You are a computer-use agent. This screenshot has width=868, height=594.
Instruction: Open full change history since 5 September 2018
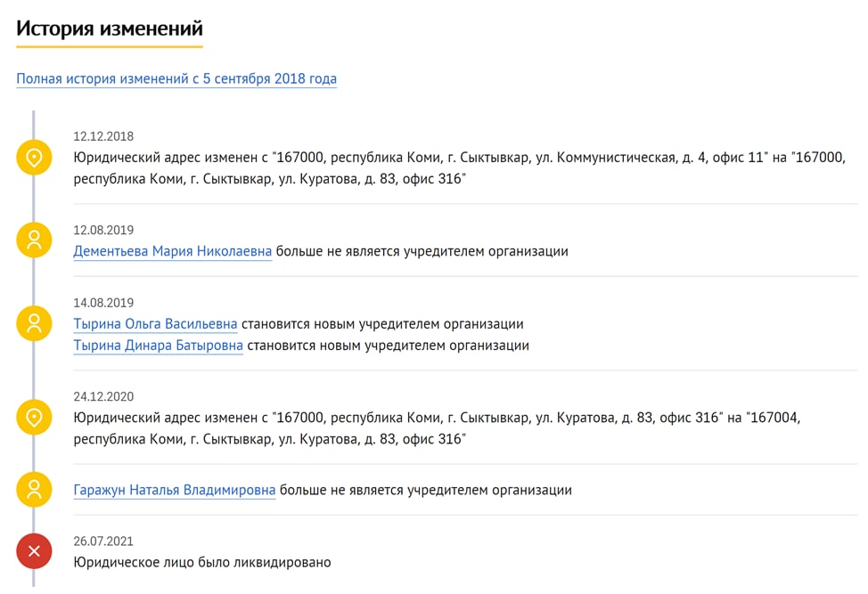pyautogui.click(x=176, y=78)
